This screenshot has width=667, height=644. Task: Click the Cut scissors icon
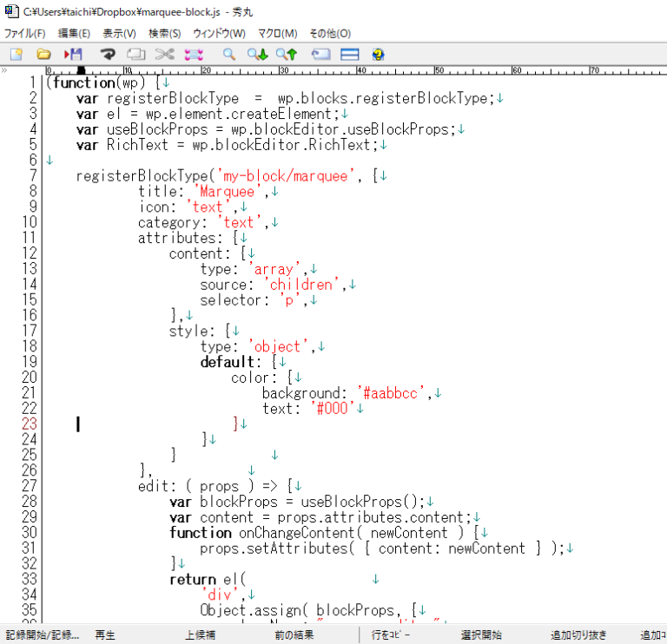pyautogui.click(x=164, y=54)
